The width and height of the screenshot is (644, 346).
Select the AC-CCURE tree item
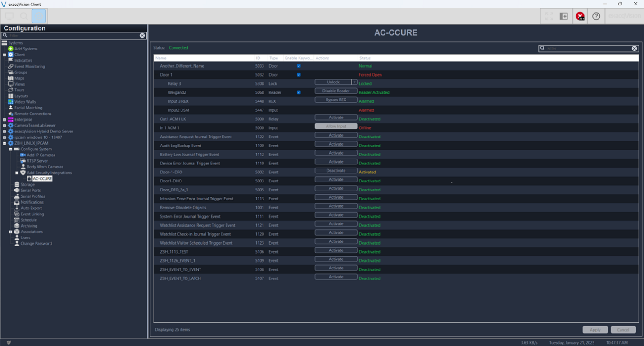42,179
